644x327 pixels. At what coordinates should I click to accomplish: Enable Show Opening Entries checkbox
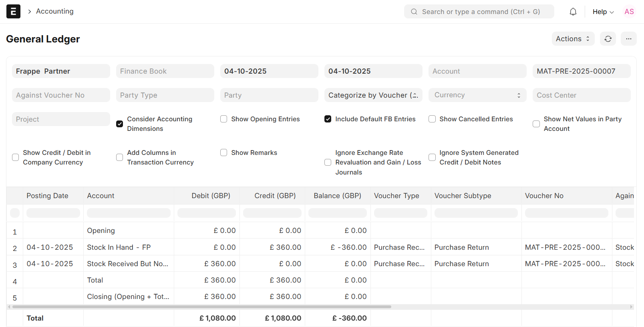(224, 119)
